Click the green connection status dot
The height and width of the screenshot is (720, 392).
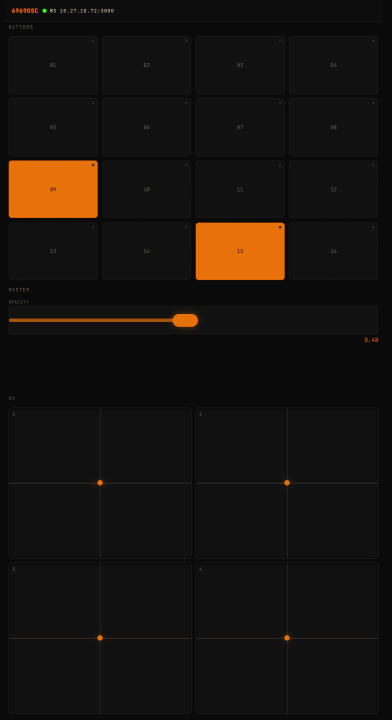click(x=45, y=11)
